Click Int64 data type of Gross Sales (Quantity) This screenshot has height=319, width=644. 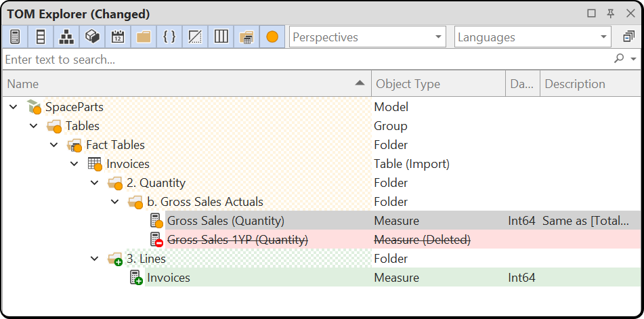[x=521, y=221]
